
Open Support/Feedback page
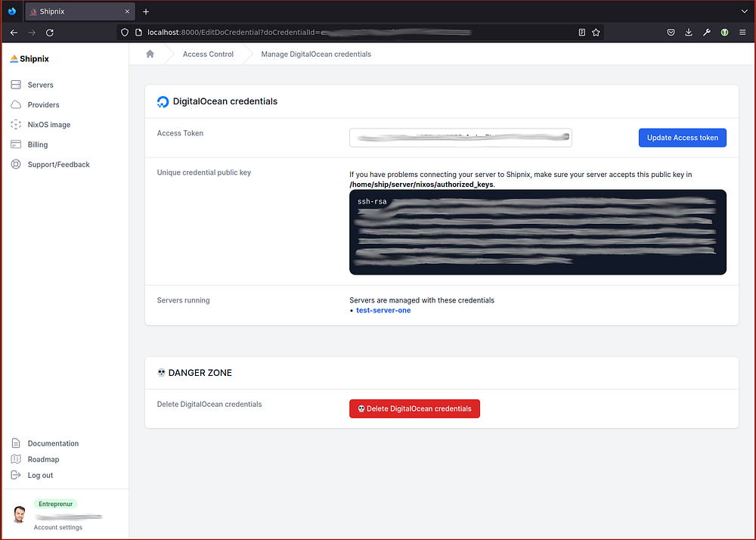[58, 164]
